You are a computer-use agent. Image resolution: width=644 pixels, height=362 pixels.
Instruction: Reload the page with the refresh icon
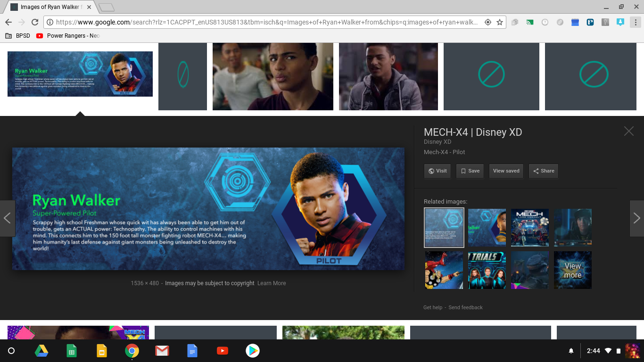point(35,22)
